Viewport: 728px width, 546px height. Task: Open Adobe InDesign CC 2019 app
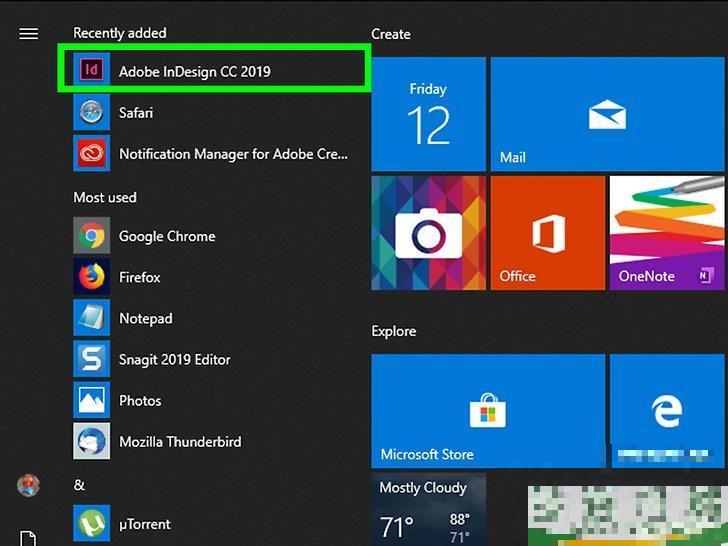click(x=194, y=71)
